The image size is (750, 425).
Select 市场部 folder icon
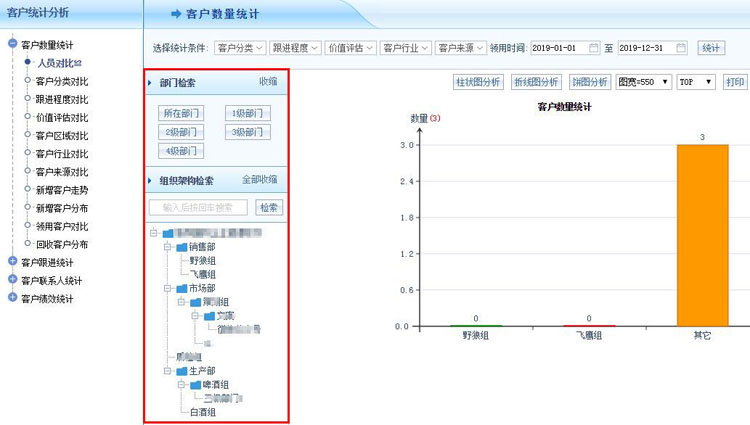(x=182, y=289)
